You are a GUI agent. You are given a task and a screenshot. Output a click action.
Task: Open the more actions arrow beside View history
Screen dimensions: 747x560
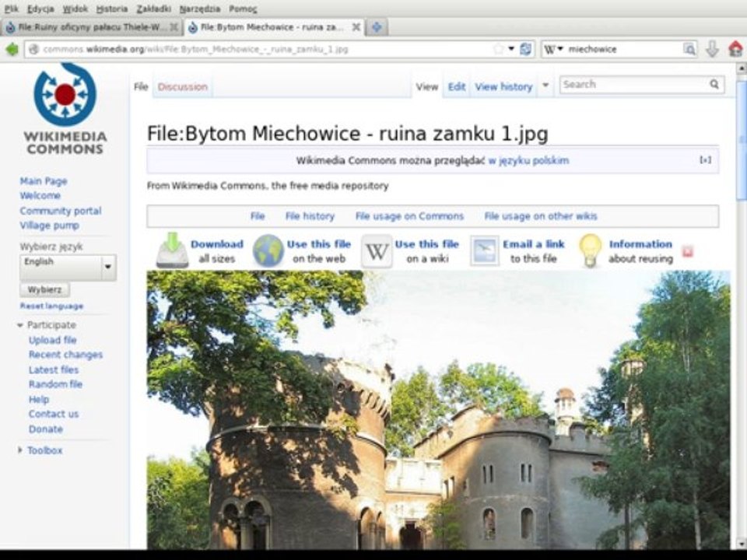pos(545,86)
